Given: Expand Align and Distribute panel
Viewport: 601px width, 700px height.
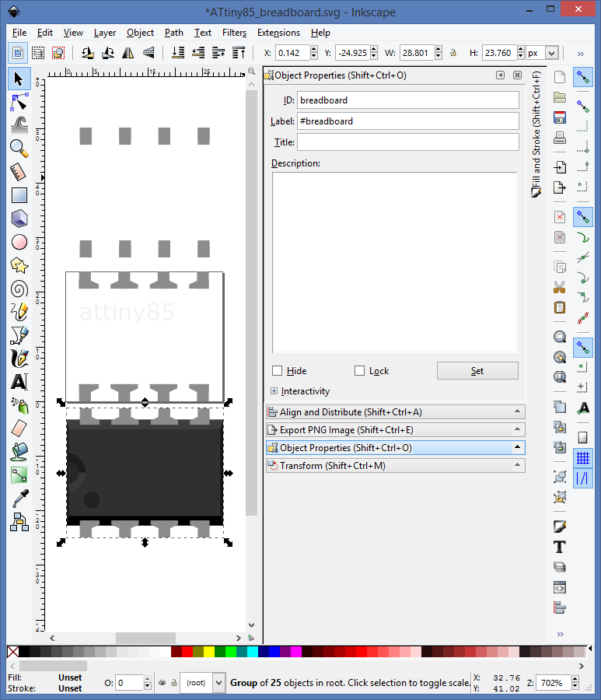Looking at the screenshot, I should [395, 412].
